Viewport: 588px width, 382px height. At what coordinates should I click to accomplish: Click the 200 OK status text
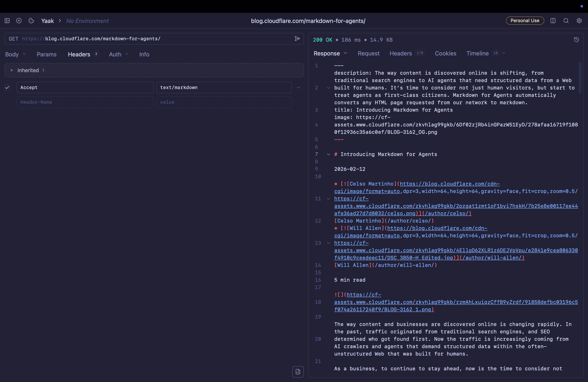point(322,40)
